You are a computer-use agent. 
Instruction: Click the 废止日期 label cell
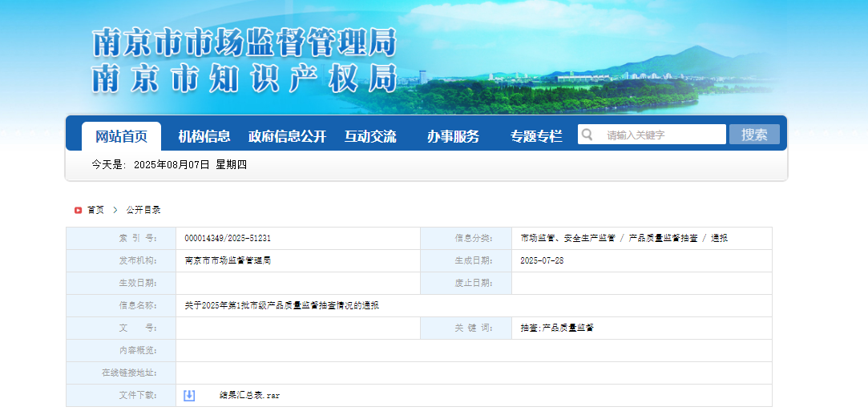(x=466, y=284)
